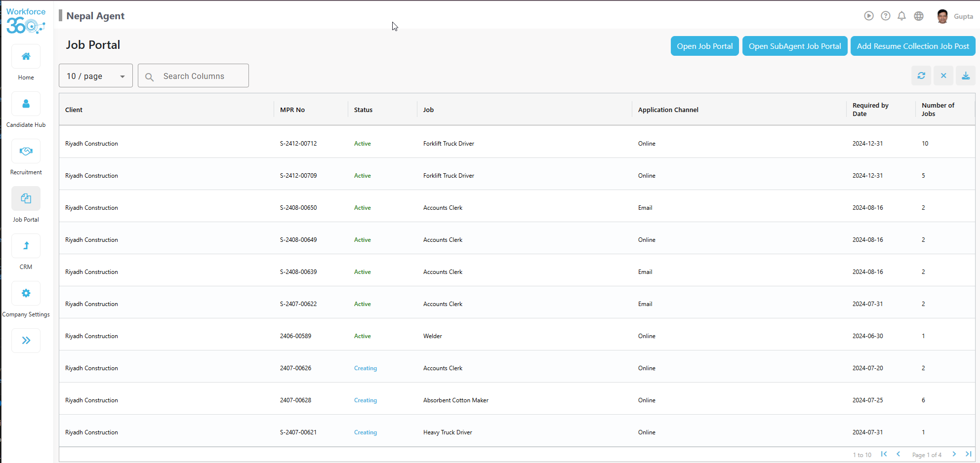Open Job Portal via its sidebar icon

pos(26,198)
